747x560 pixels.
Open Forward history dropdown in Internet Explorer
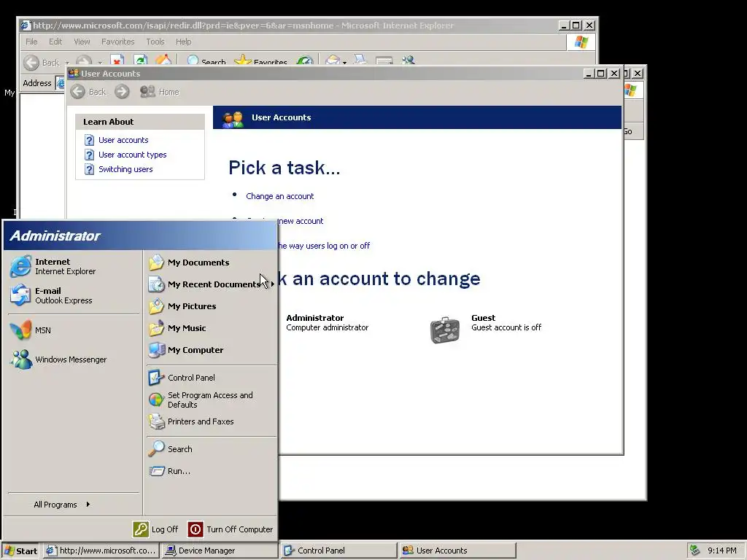[100, 62]
